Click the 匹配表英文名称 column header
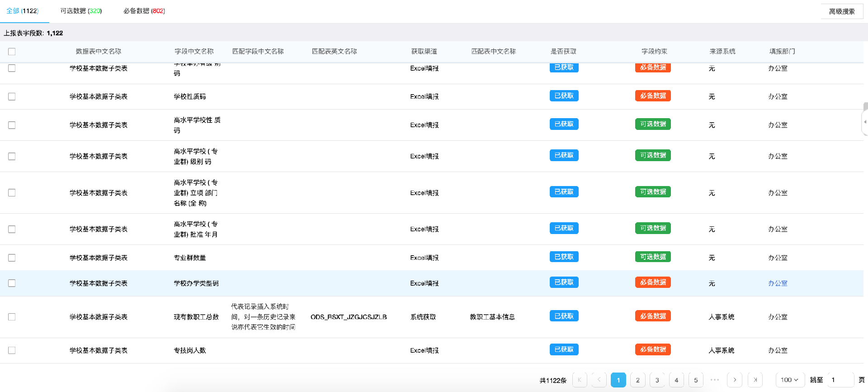 point(335,52)
